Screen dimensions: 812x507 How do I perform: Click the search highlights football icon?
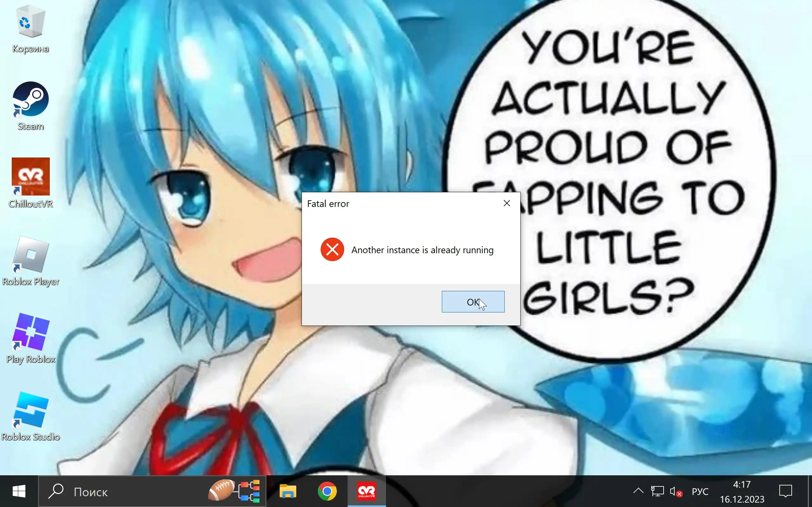(221, 491)
